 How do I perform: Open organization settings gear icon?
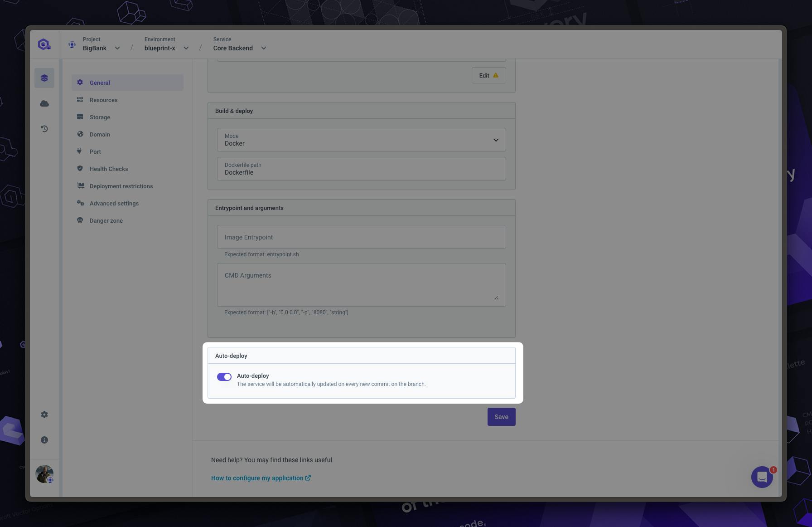pos(44,415)
